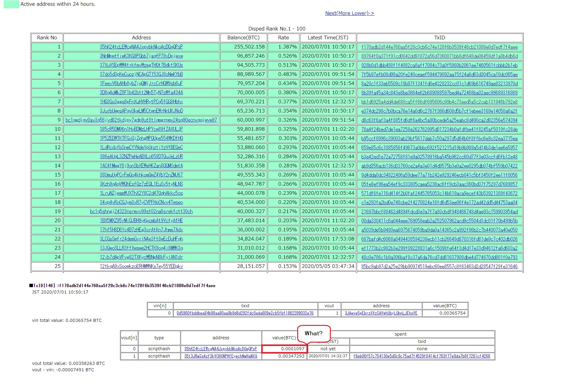Open rank 14 address starting 1AC4fMwgY8j9

coord(141,166)
